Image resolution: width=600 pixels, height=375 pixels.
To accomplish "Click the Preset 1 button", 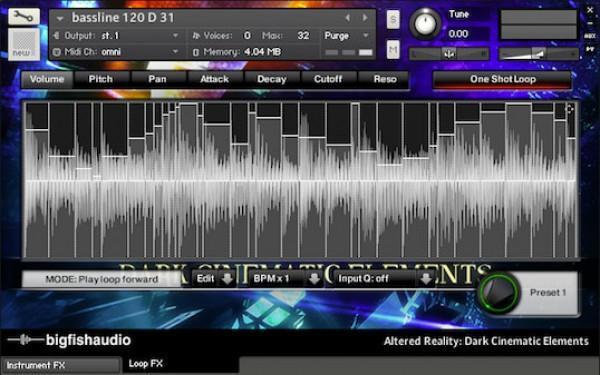I will [548, 293].
